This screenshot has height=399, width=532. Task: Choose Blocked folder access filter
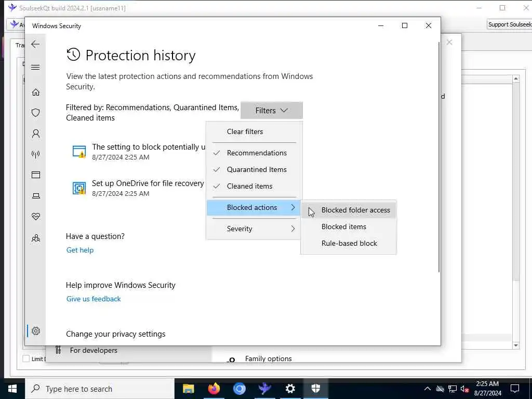pos(349,210)
